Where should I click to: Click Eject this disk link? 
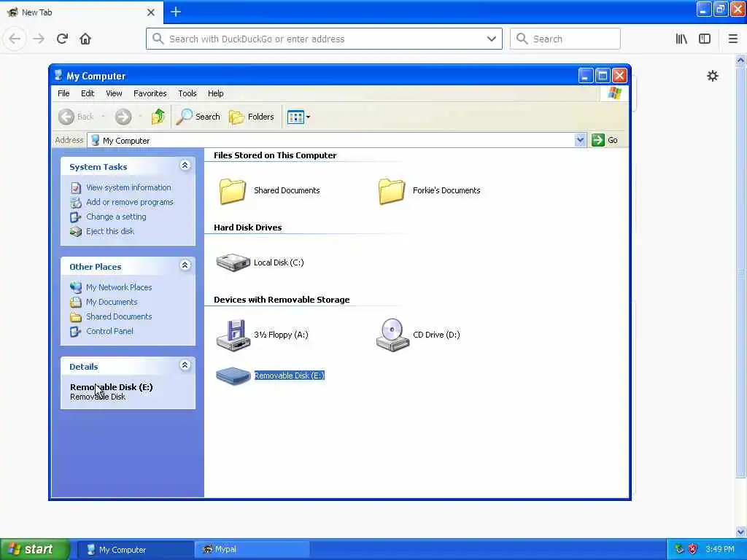(110, 231)
